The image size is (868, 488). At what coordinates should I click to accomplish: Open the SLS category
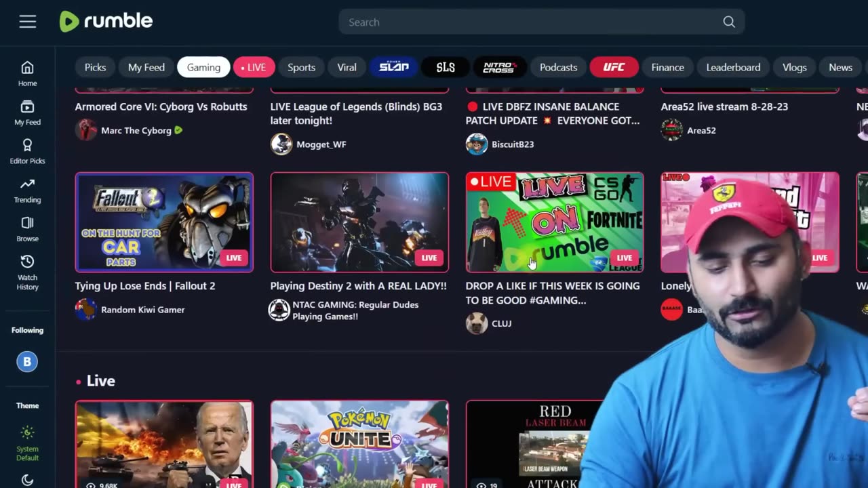point(446,67)
